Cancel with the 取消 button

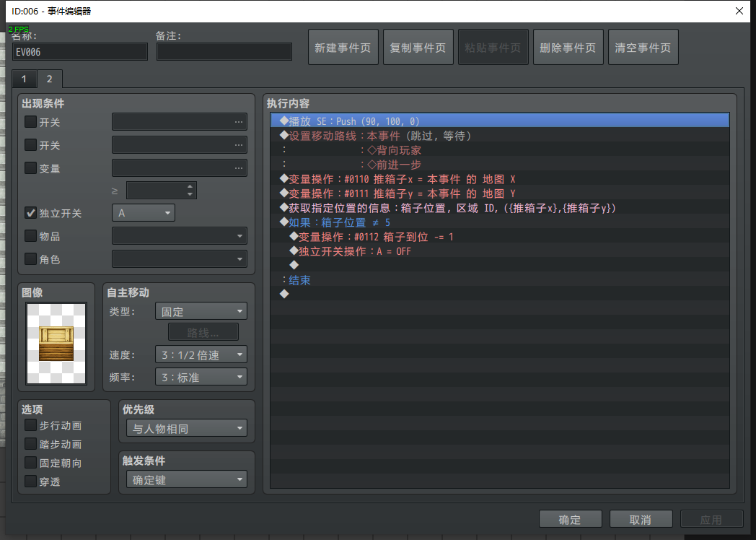[x=641, y=519]
